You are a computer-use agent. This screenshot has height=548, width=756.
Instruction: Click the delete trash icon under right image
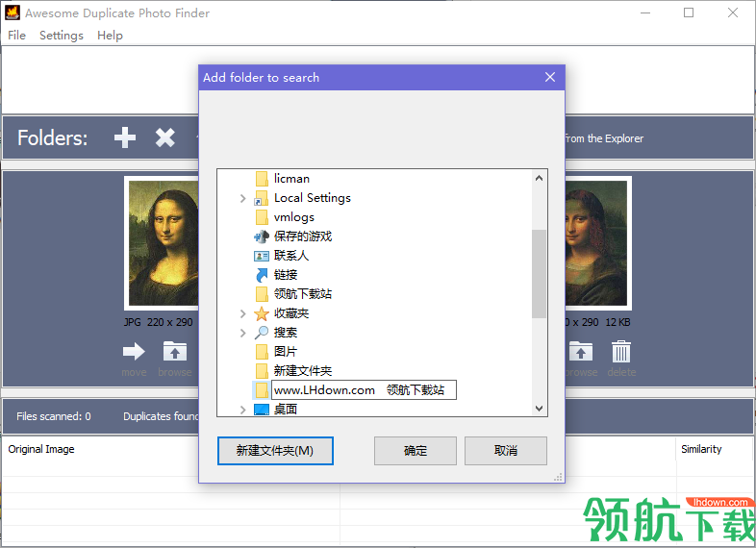(x=621, y=351)
